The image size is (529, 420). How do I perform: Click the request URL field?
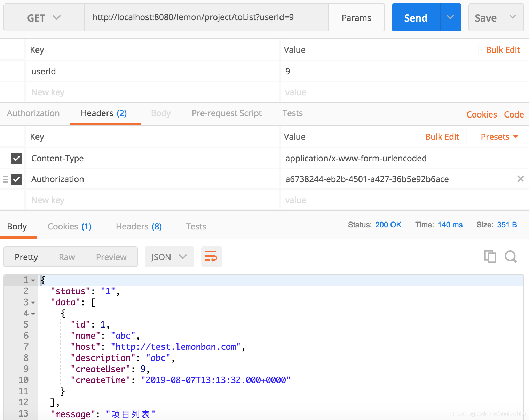tap(206, 17)
